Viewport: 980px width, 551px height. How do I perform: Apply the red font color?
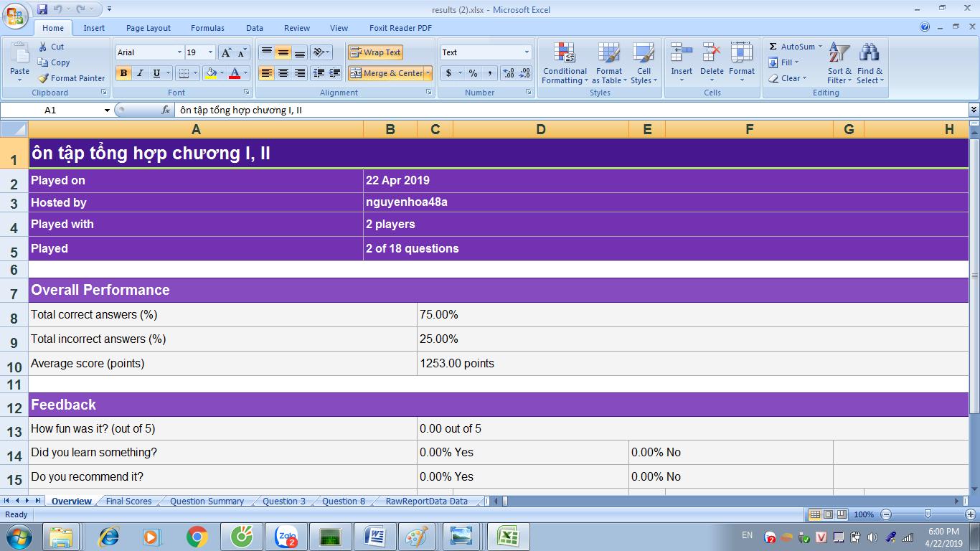coord(234,73)
